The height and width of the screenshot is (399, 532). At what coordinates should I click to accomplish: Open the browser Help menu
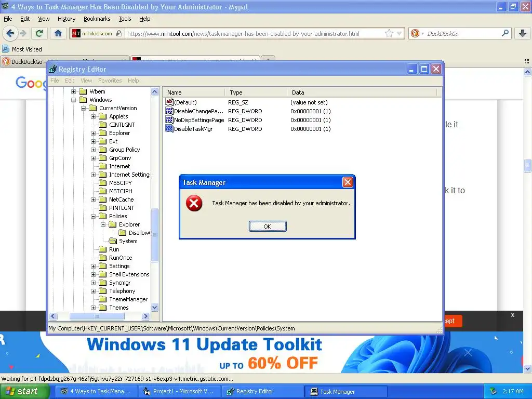coord(144,19)
